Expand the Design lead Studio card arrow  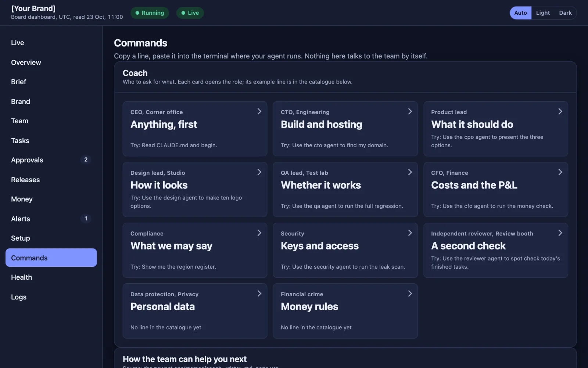(259, 172)
